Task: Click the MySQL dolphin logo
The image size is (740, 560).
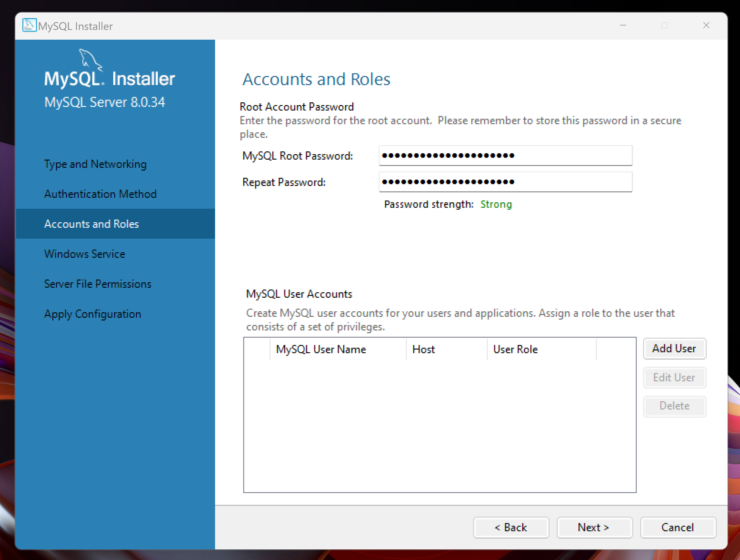Action: (90, 60)
